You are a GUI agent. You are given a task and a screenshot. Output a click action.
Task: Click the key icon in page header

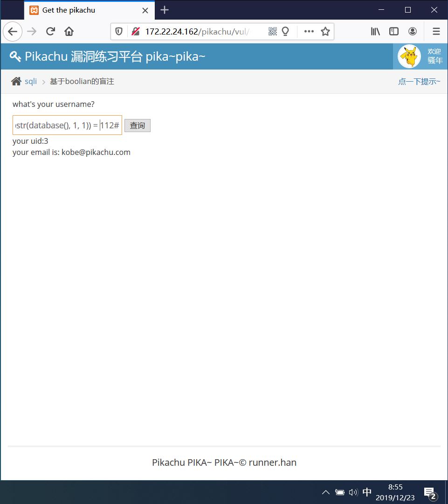coord(15,56)
